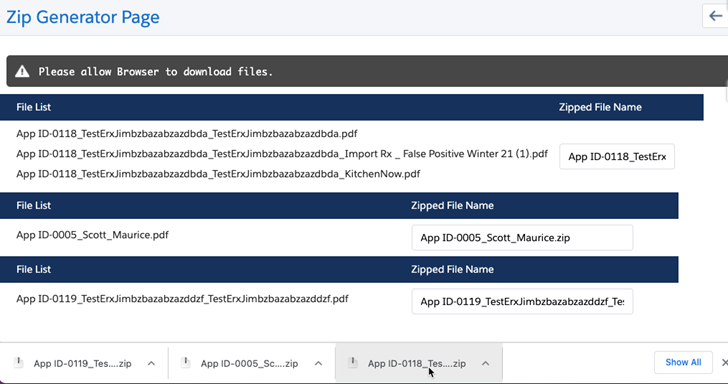The width and height of the screenshot is (728, 384).
Task: Click the App ID-0119 zip file icon in downloads bar
Action: pyautogui.click(x=19, y=363)
